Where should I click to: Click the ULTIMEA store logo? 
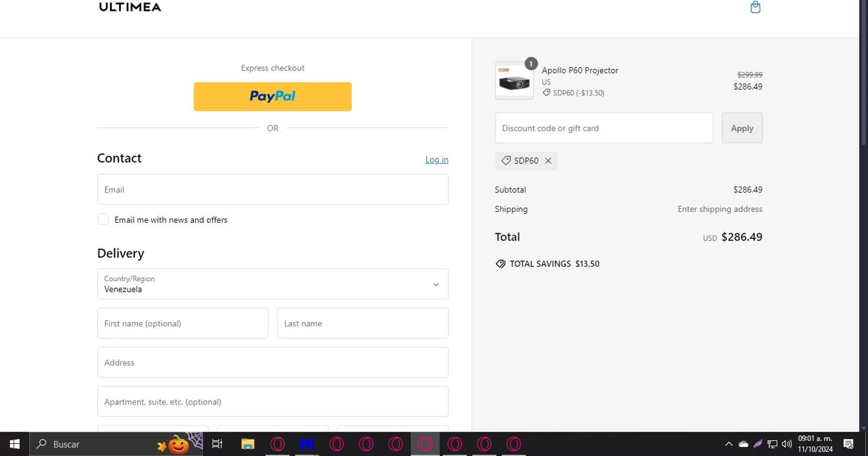(130, 7)
